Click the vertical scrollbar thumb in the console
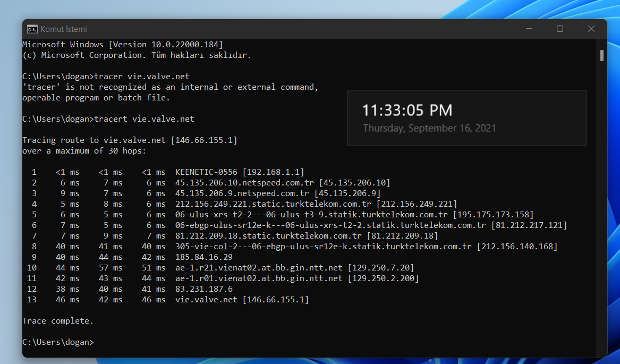Screen dimensions: 620x364 [602, 55]
